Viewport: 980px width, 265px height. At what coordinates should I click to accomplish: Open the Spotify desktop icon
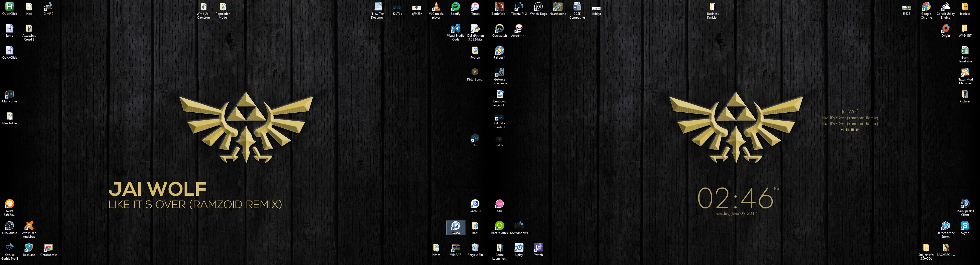point(455,9)
